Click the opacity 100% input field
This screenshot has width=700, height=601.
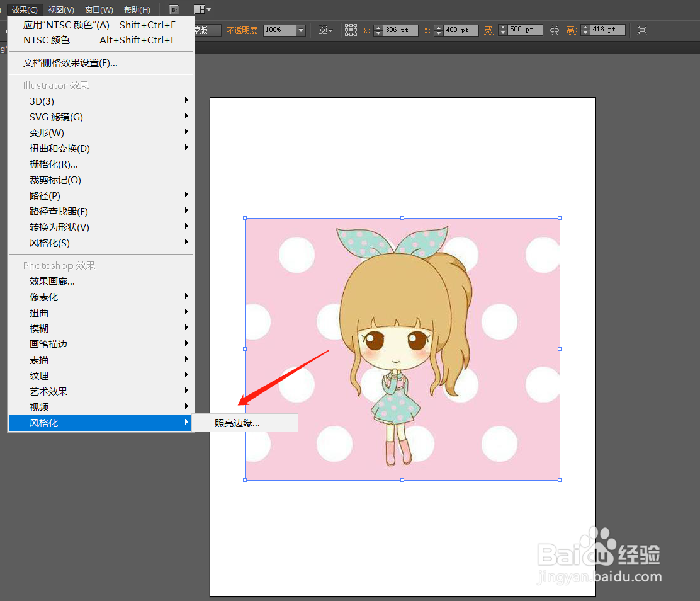[x=279, y=30]
